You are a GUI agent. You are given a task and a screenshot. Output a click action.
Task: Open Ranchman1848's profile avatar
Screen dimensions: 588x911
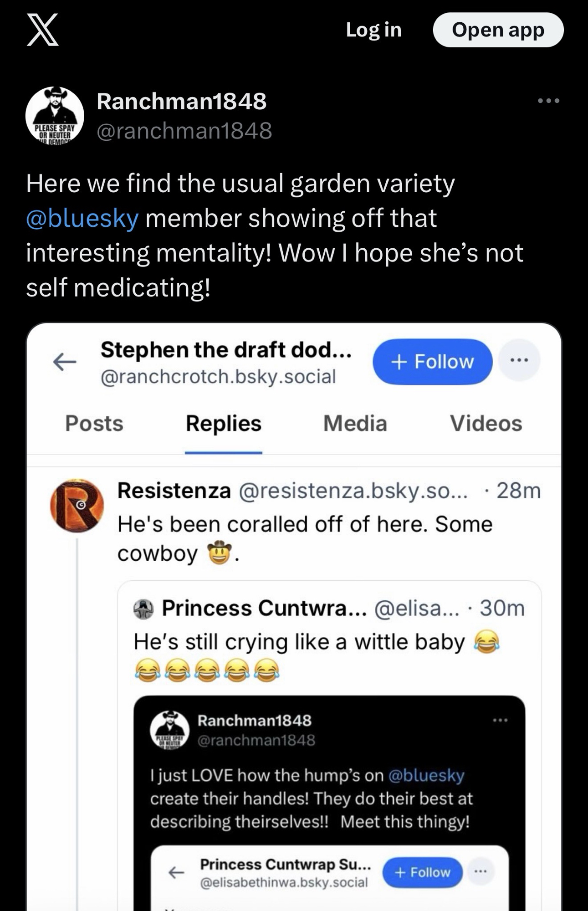pyautogui.click(x=55, y=115)
